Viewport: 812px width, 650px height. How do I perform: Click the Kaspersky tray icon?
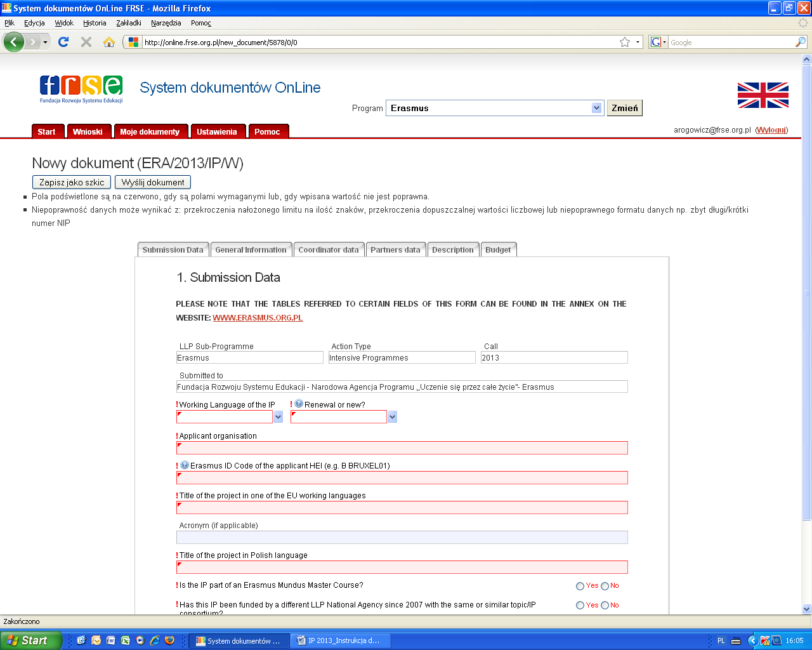[765, 640]
